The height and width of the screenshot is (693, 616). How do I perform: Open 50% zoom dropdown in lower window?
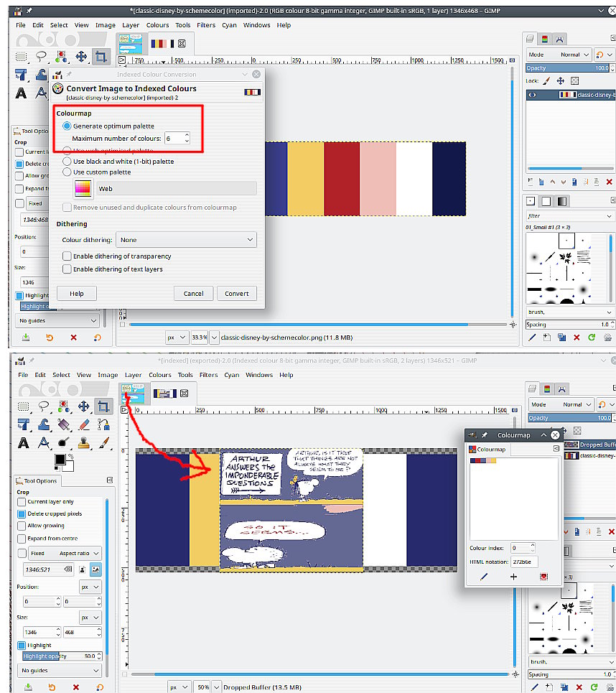point(216,687)
